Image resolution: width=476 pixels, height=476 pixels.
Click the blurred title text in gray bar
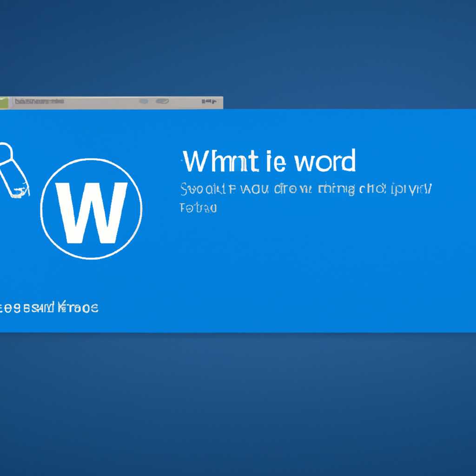tap(40, 101)
